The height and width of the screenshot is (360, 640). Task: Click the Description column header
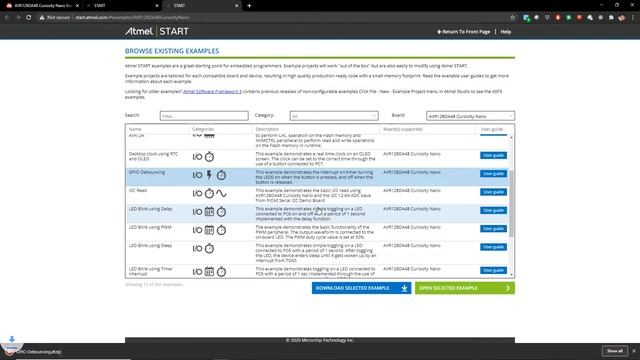(x=267, y=129)
